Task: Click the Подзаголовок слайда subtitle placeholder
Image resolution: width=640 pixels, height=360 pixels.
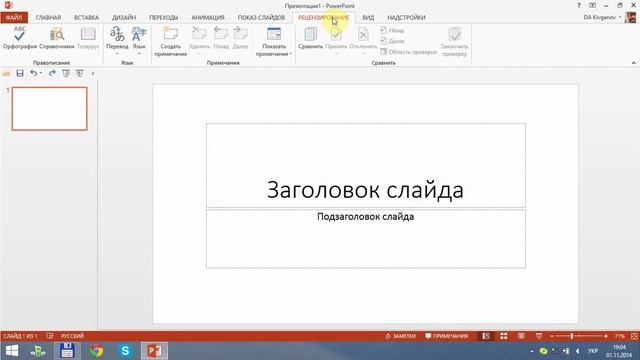Action: coord(366,239)
